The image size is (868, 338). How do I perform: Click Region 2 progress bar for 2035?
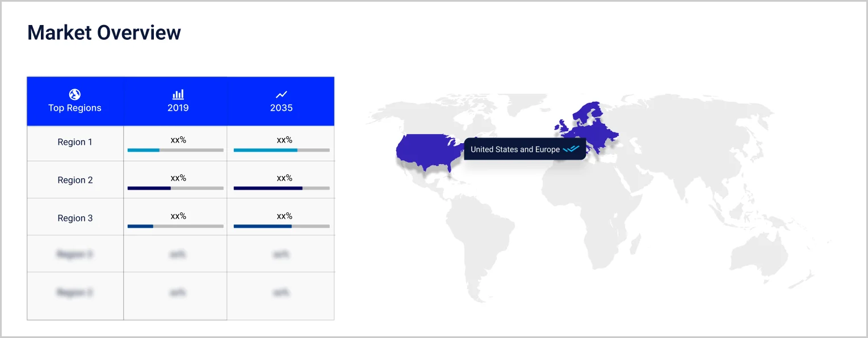[282, 188]
